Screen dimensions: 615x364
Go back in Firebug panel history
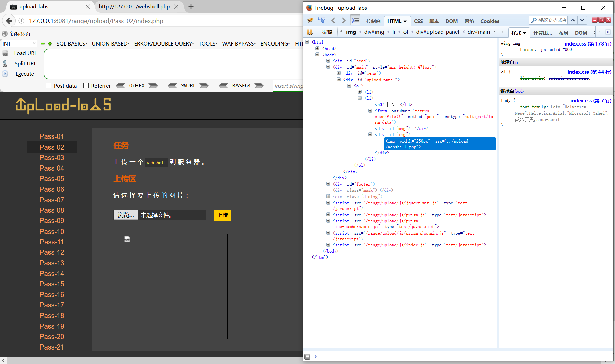[333, 21]
